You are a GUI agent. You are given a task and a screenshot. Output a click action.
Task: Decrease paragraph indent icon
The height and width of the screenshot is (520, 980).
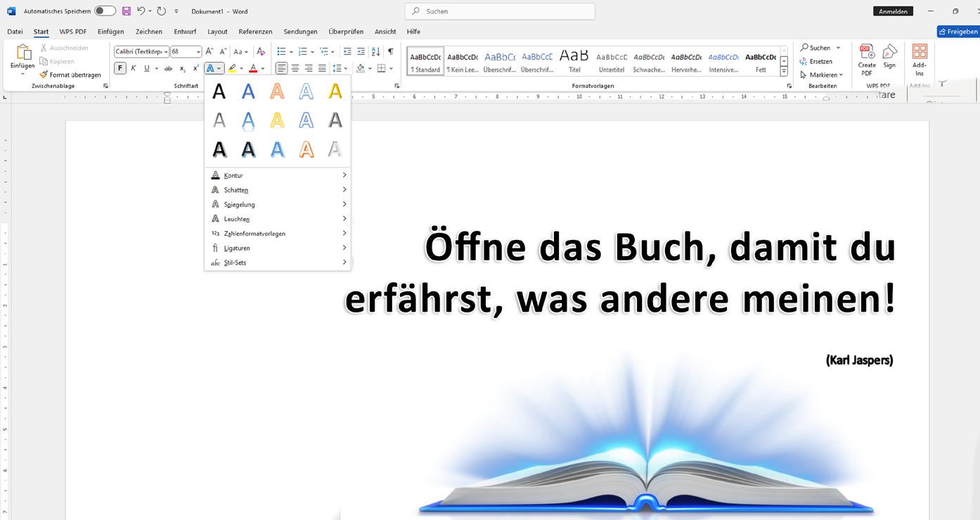click(x=347, y=51)
